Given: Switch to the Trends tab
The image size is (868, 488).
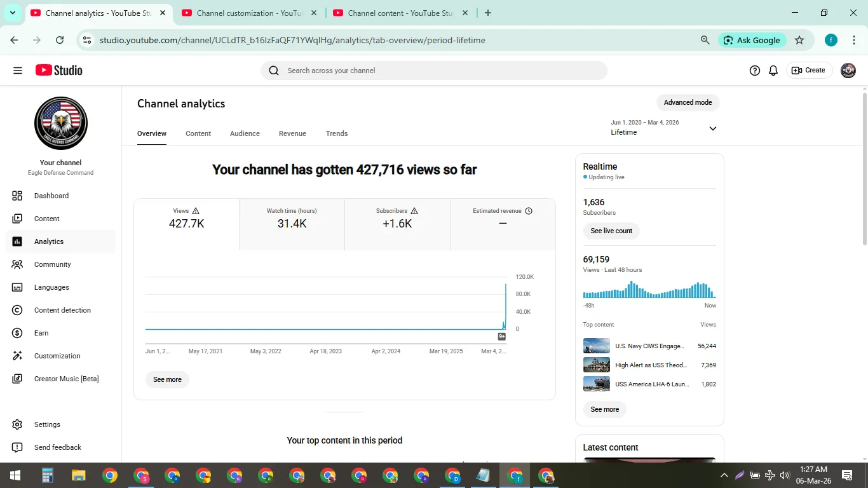Looking at the screenshot, I should click(x=337, y=133).
